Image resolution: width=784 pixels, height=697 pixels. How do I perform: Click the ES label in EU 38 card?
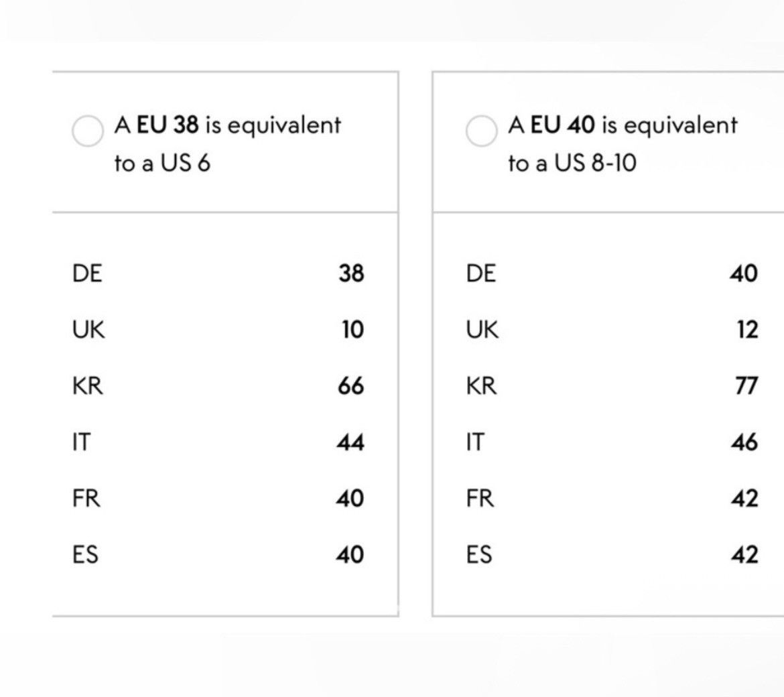point(85,555)
